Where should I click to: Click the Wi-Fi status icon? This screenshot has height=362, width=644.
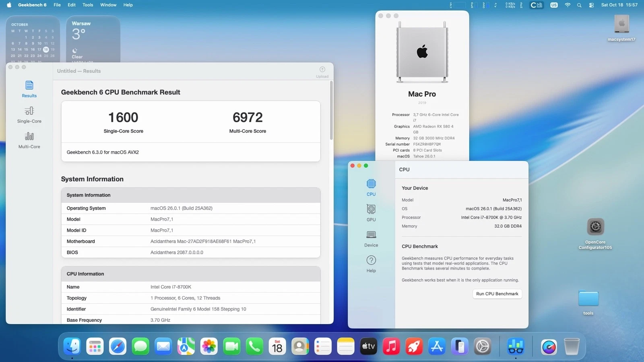[x=568, y=5]
